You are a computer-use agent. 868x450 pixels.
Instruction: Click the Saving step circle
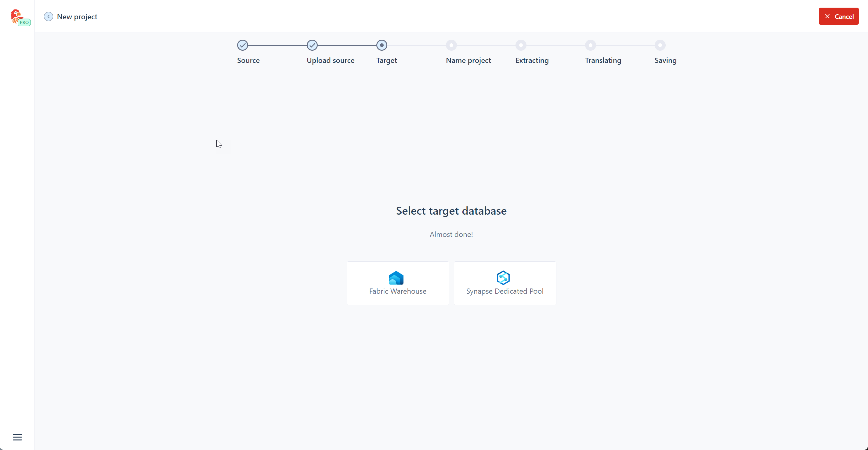[x=660, y=45]
